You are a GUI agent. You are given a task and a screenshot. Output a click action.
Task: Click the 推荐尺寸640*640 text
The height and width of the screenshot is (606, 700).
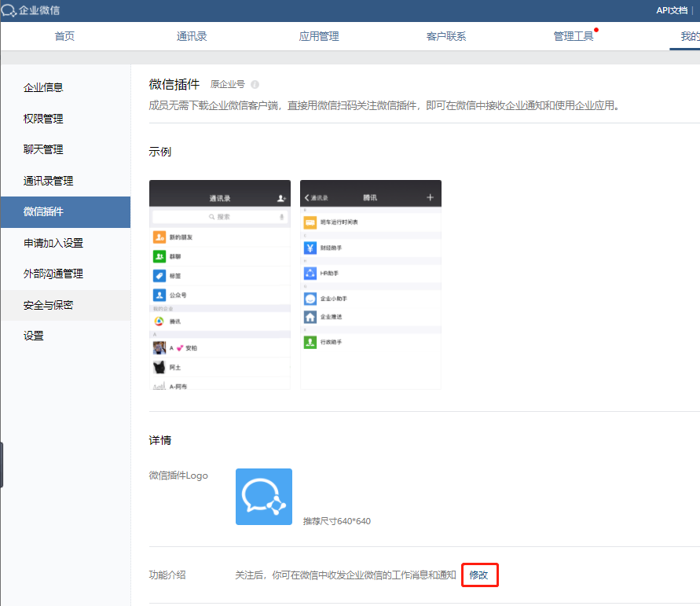337,521
